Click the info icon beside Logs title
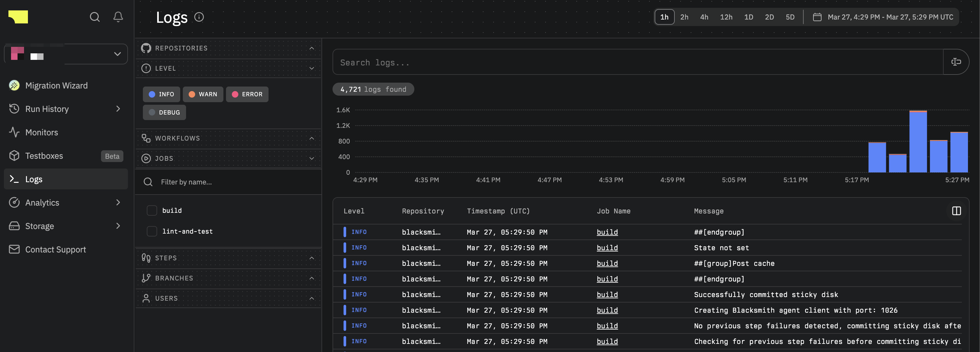Image resolution: width=980 pixels, height=352 pixels. [x=199, y=17]
